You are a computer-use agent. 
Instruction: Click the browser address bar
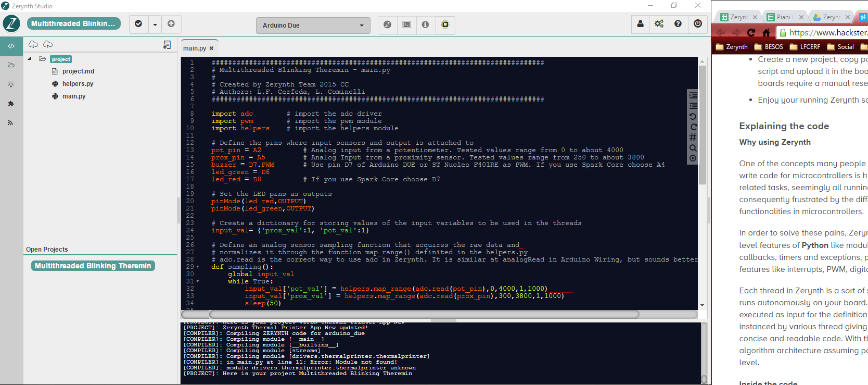[823, 32]
